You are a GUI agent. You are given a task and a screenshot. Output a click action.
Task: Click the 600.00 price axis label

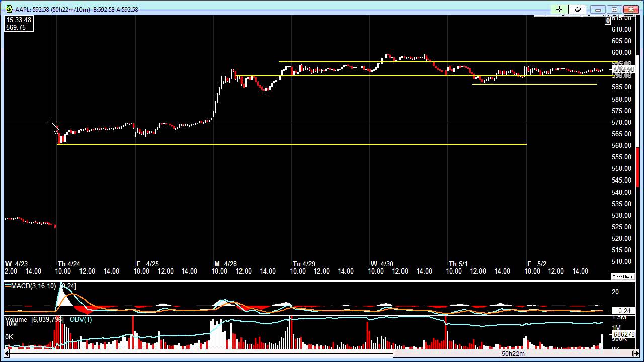(621, 52)
